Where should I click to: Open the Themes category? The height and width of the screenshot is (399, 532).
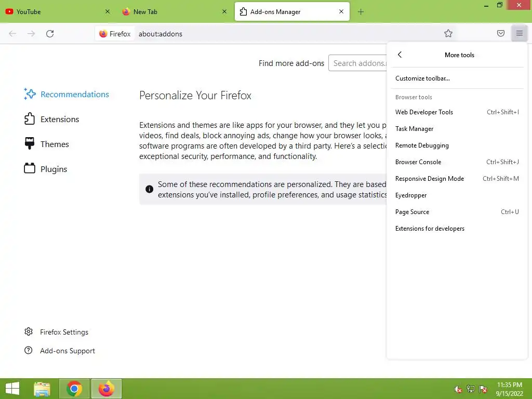tap(46, 143)
